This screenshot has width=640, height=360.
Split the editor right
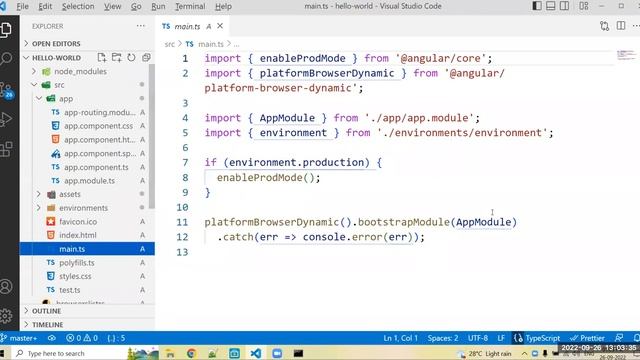[x=621, y=26]
